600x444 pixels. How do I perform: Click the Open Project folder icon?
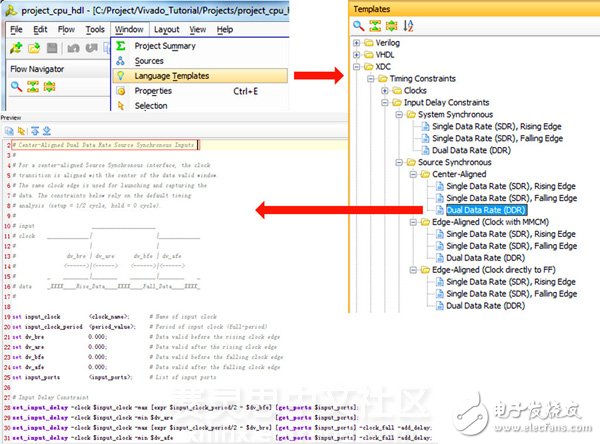pos(34,48)
